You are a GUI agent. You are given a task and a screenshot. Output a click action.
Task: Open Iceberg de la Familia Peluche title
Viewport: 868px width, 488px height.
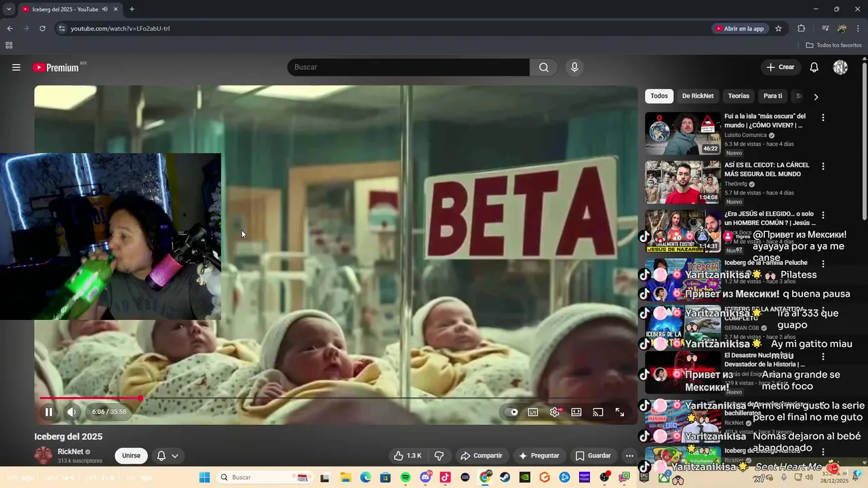coord(766,263)
